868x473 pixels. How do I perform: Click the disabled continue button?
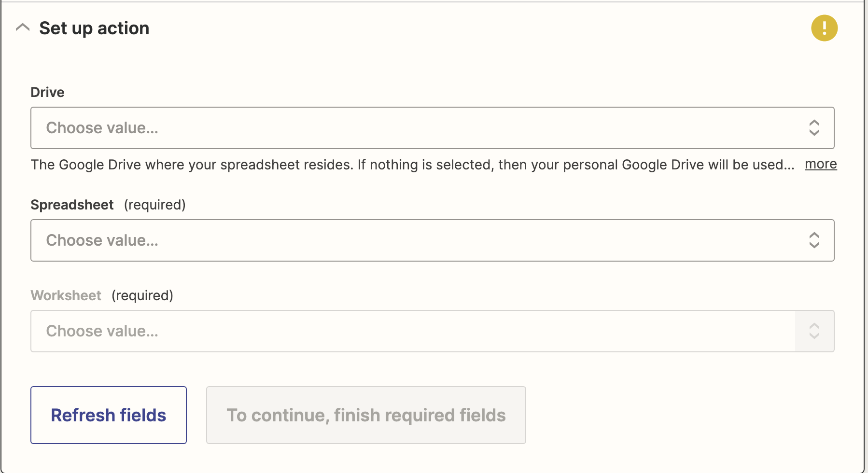(x=366, y=415)
